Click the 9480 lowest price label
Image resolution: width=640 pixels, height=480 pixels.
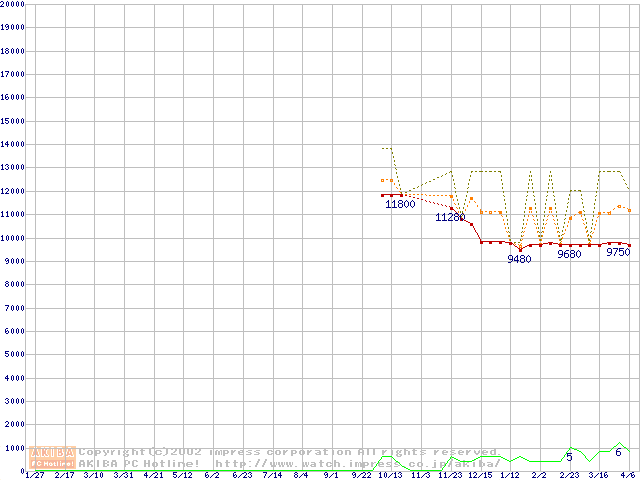519,259
